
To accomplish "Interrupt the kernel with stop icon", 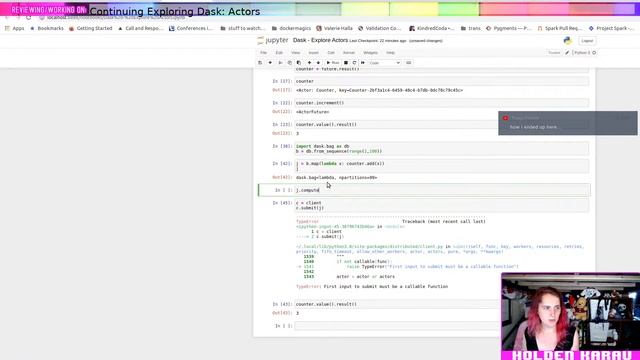I will [x=346, y=63].
